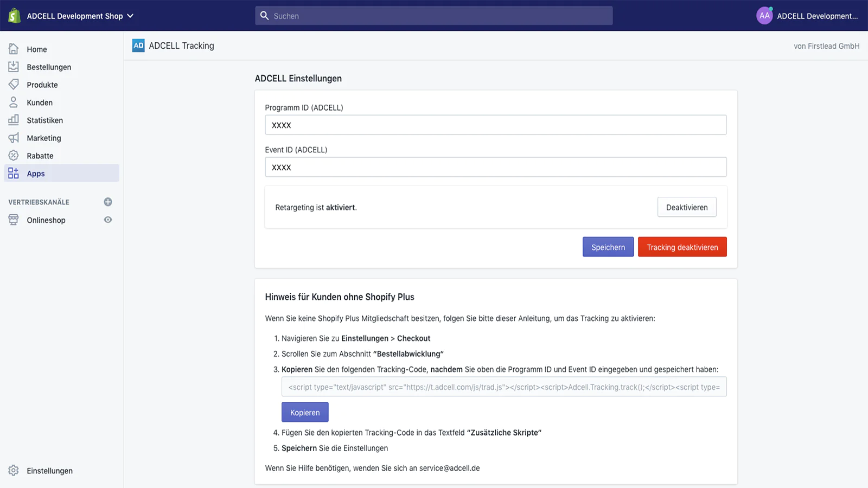868x488 pixels.
Task: Click the Kopieren button
Action: tap(305, 412)
